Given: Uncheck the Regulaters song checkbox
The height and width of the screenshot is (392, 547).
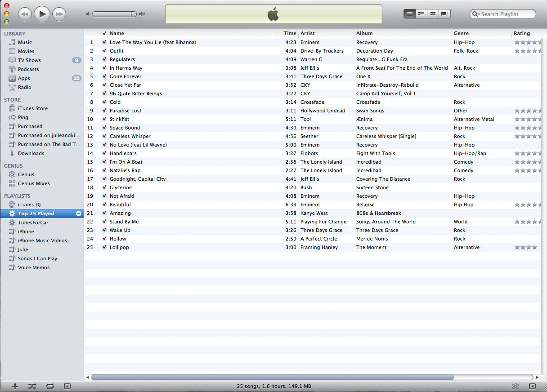Looking at the screenshot, I should coord(104,59).
